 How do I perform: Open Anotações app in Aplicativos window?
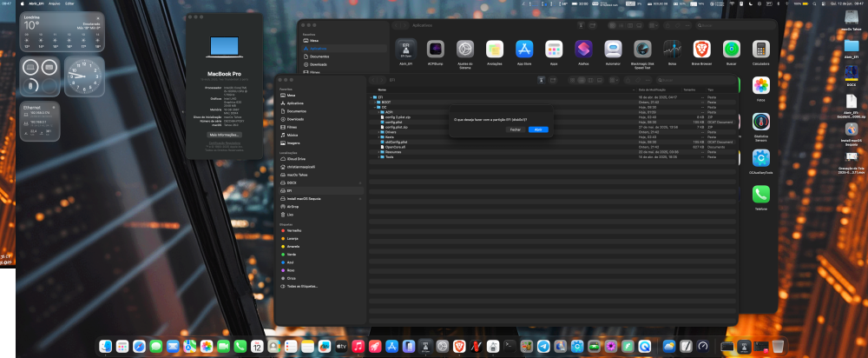(495, 50)
